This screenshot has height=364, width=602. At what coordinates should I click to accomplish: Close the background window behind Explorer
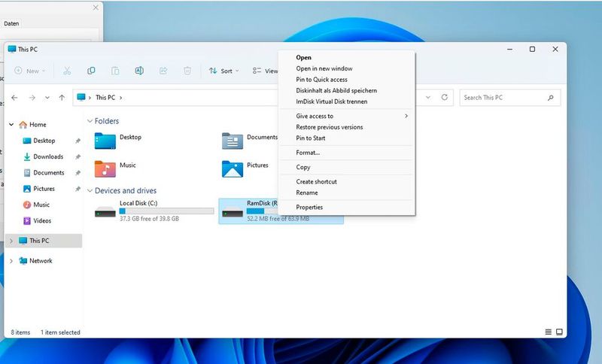tap(96, 8)
